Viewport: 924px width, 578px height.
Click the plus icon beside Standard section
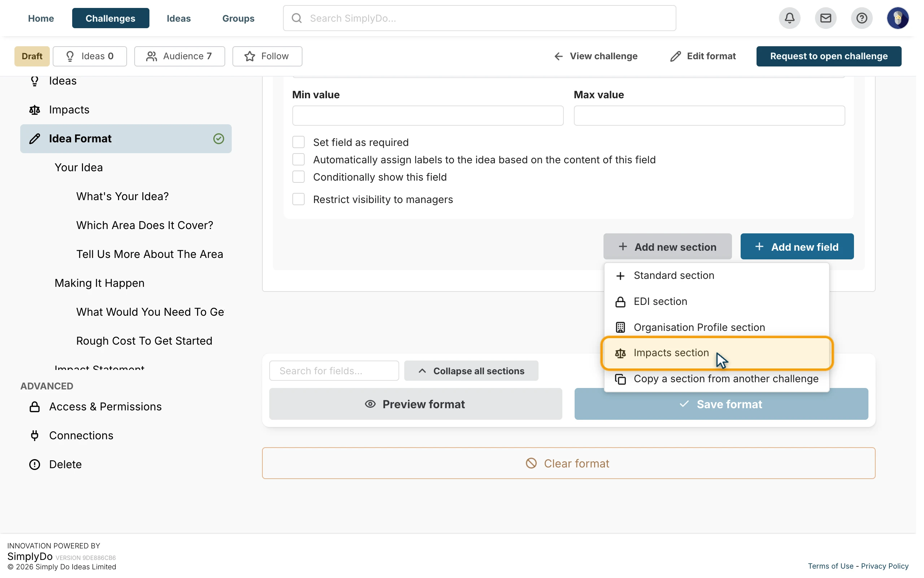tap(620, 276)
